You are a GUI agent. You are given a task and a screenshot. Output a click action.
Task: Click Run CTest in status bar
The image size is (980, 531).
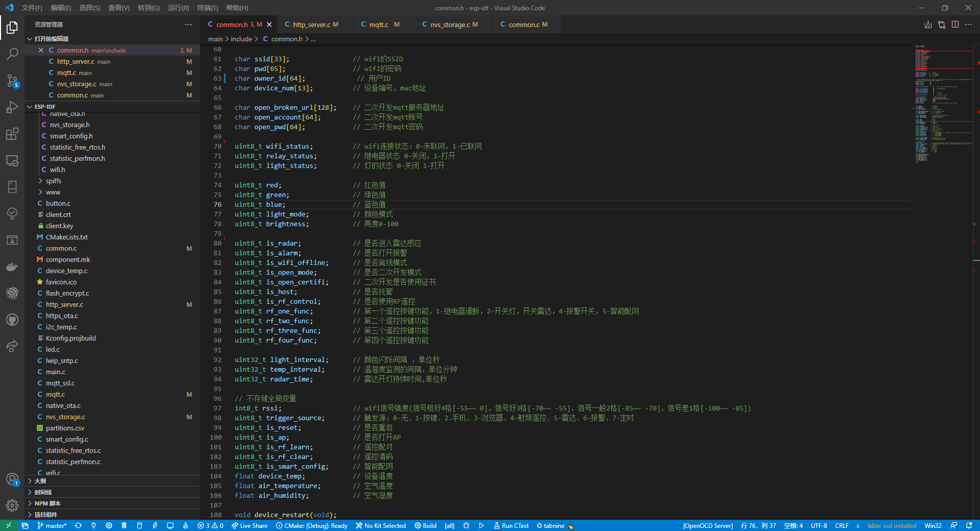pyautogui.click(x=511, y=526)
